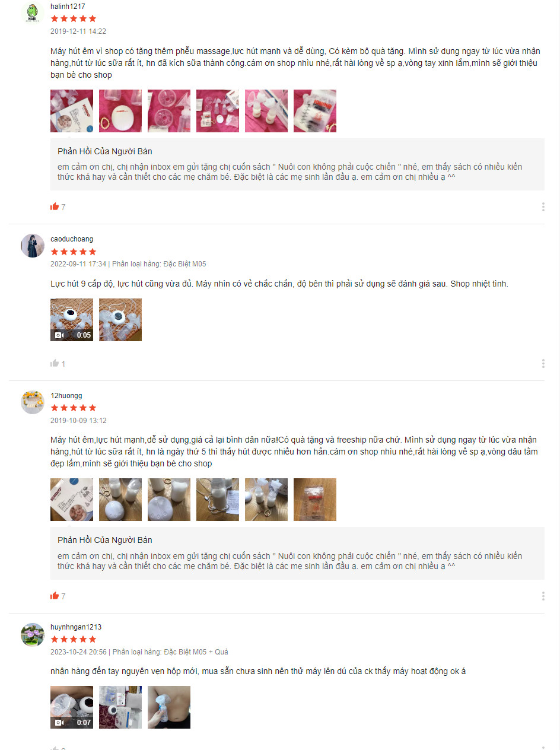View last photo in halinh1217's review
Screen dimensions: 560x750
point(315,111)
